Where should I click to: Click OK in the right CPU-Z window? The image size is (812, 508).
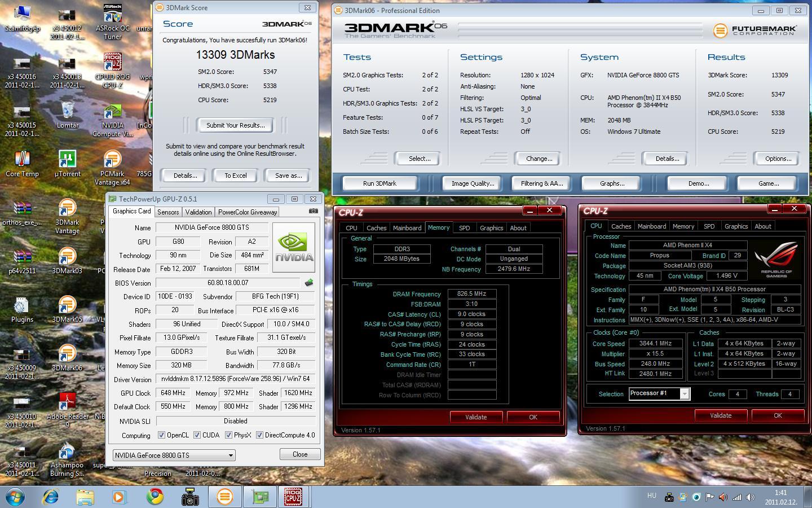coord(777,415)
